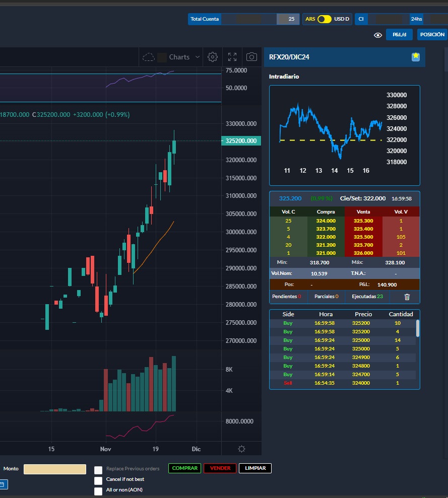Click the Vol. V column header

click(401, 212)
